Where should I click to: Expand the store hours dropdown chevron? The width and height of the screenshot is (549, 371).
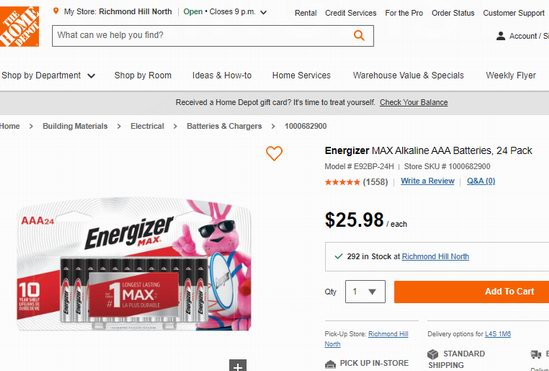(x=264, y=12)
